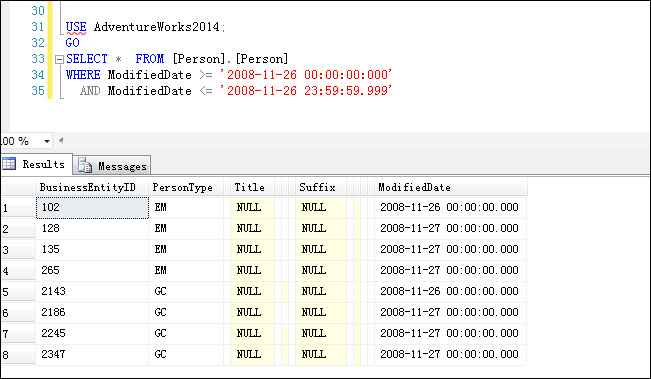Switch to the Results tab
The height and width of the screenshot is (379, 651).
(37, 164)
